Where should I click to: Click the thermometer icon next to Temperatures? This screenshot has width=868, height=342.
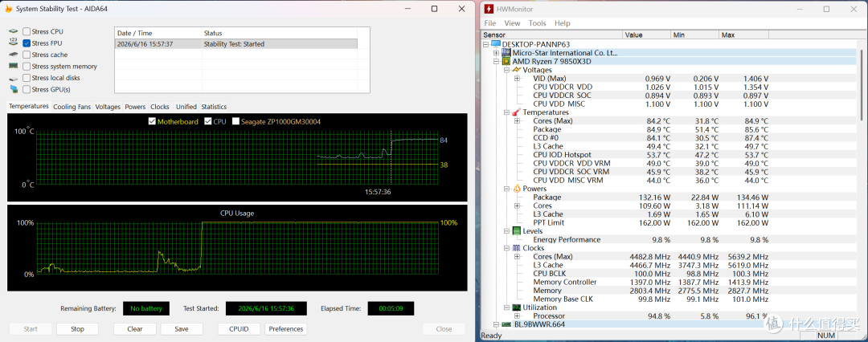pos(517,112)
